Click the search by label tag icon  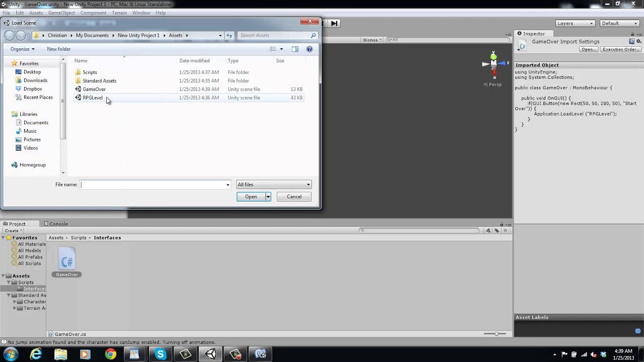[496, 230]
